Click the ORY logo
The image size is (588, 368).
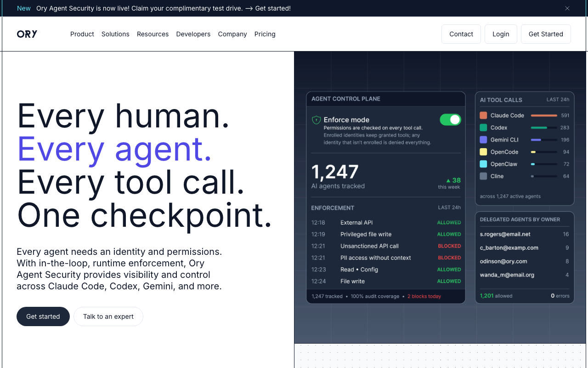tap(27, 34)
